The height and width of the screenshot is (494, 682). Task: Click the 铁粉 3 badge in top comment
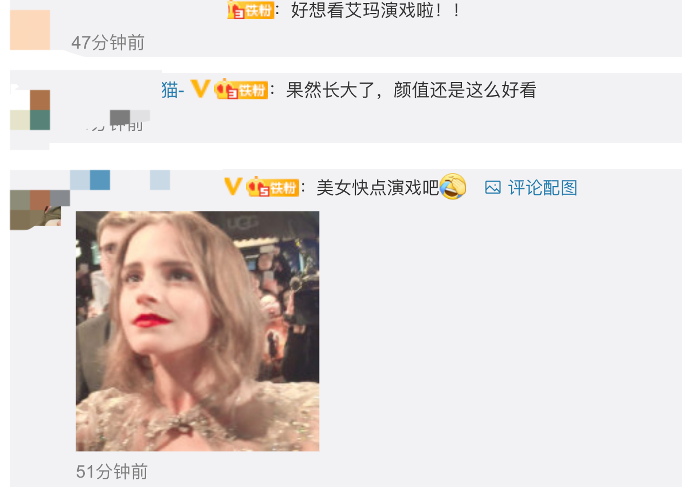(x=251, y=10)
